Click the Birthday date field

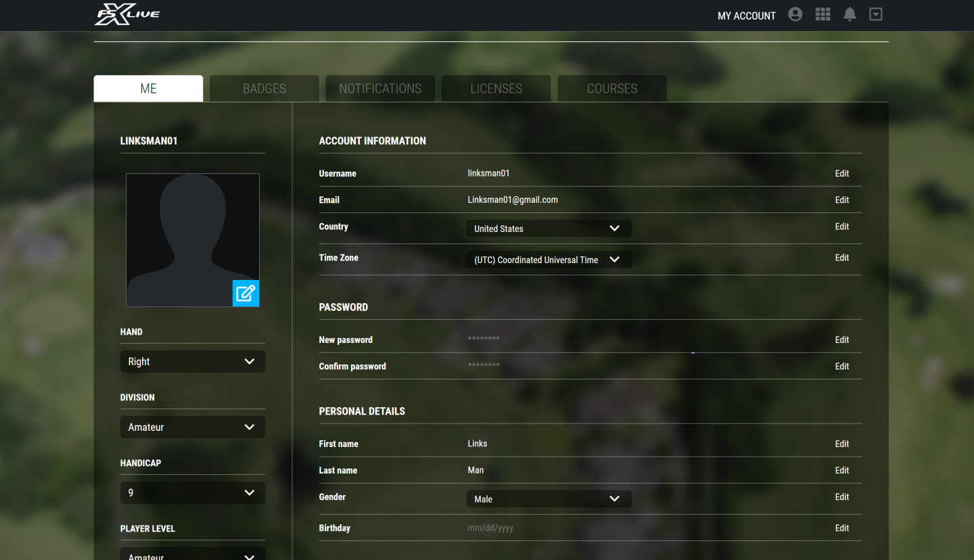(549, 528)
